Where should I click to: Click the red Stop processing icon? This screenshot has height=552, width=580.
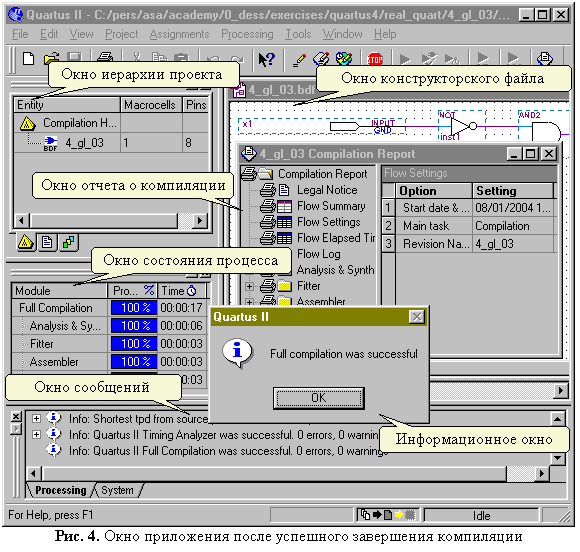[374, 59]
